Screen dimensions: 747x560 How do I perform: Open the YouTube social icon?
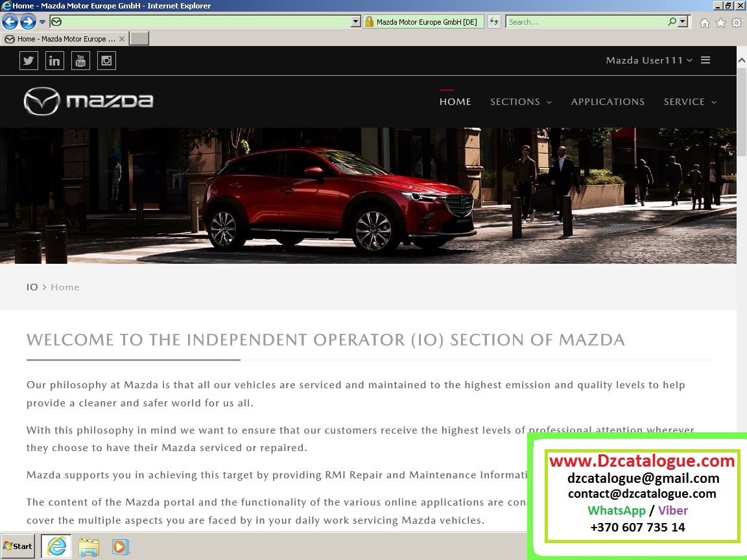(80, 60)
